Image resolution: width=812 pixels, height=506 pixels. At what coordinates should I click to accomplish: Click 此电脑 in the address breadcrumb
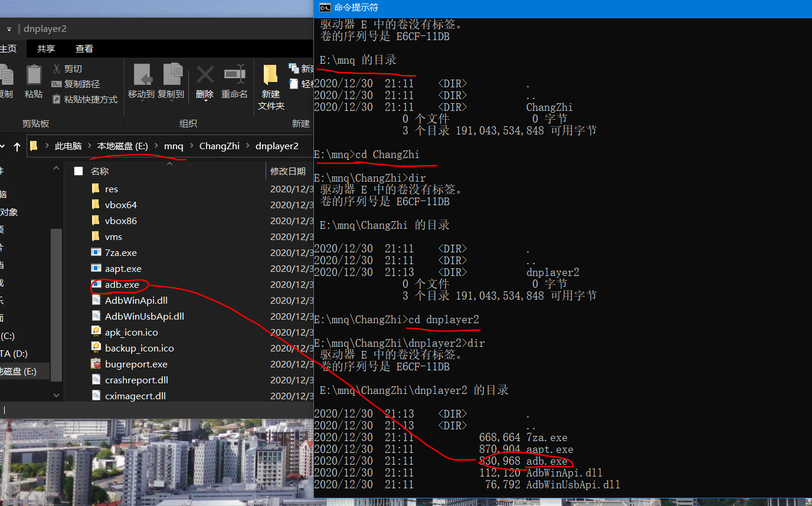(x=68, y=146)
